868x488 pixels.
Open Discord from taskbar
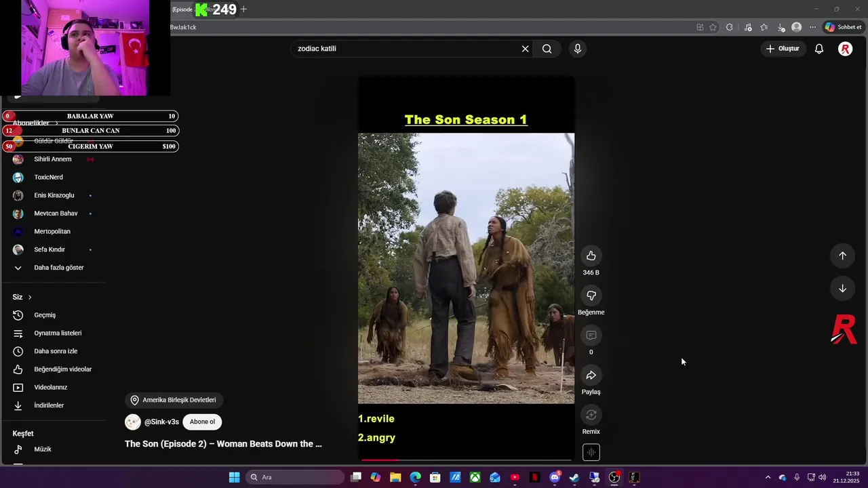(555, 477)
